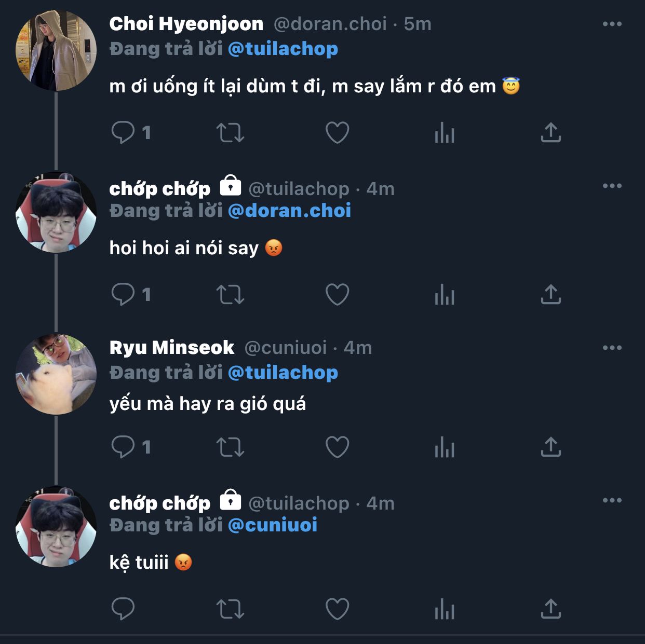View analytics for Choi Hyeonjoon's tweet
Image resolution: width=645 pixels, height=644 pixels.
pyautogui.click(x=445, y=132)
